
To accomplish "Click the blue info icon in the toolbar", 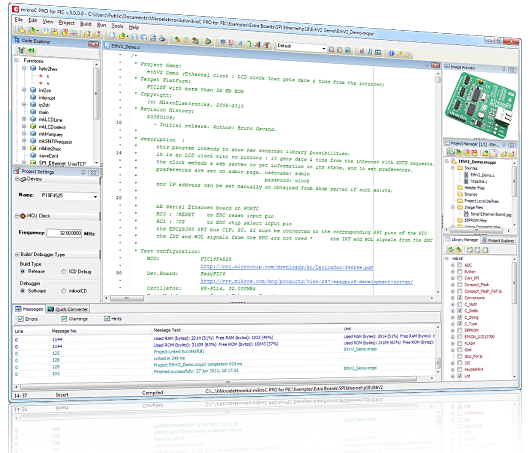I will [x=391, y=53].
